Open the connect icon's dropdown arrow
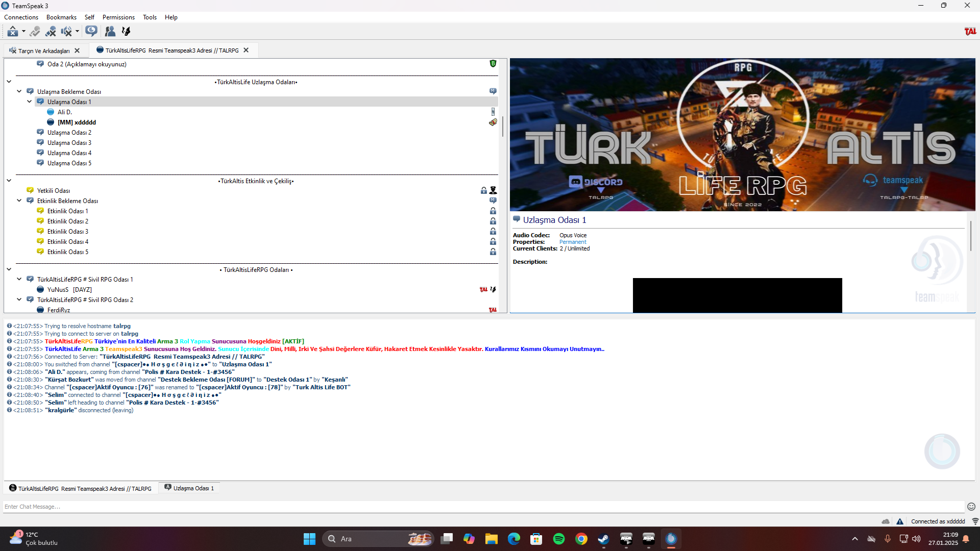The height and width of the screenshot is (551, 980). point(23,32)
